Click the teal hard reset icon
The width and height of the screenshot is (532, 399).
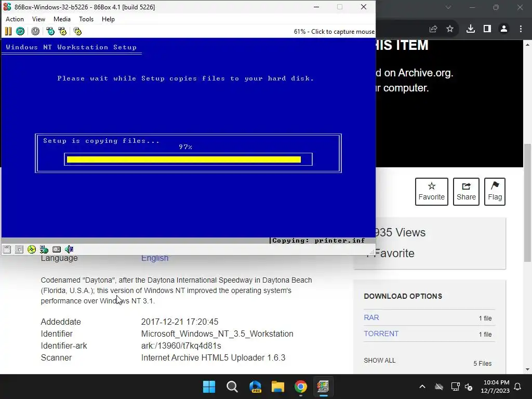(x=20, y=32)
